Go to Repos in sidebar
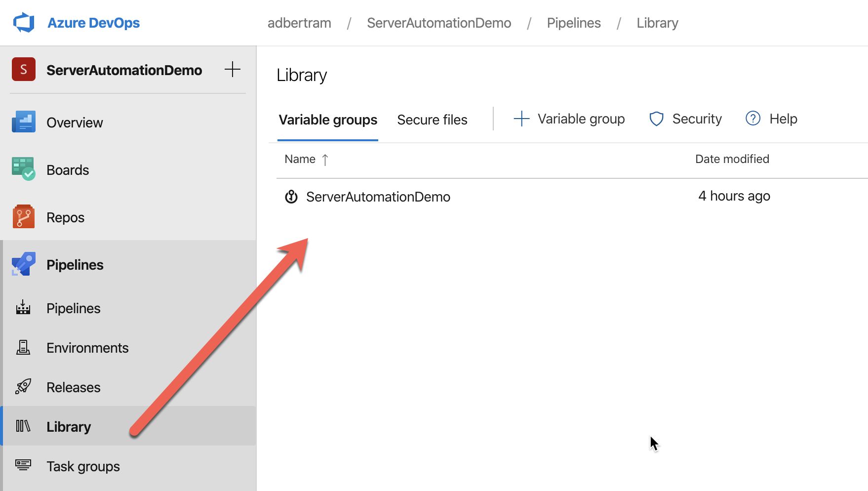The height and width of the screenshot is (491, 868). click(x=65, y=217)
